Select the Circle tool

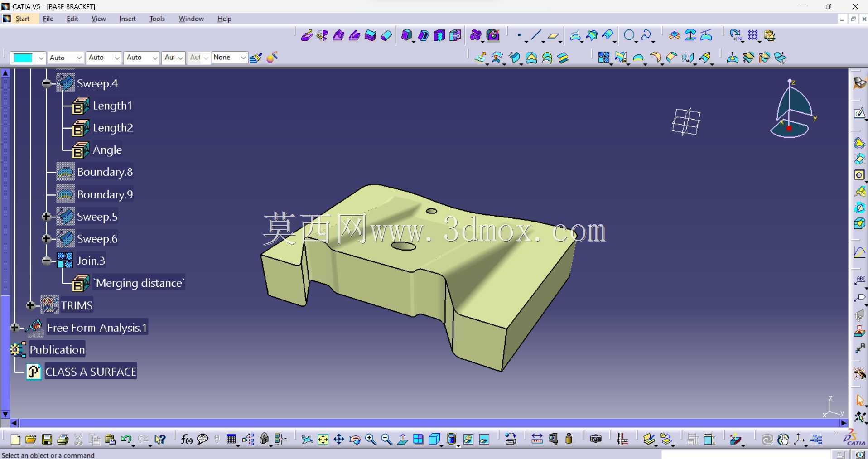pos(629,35)
